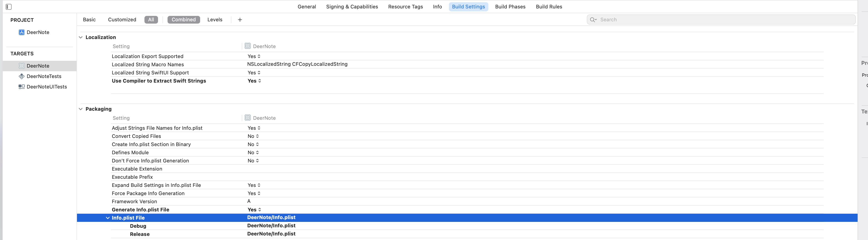Click DeerNote column icon in Localization section
This screenshot has height=240, width=868.
pyautogui.click(x=248, y=46)
